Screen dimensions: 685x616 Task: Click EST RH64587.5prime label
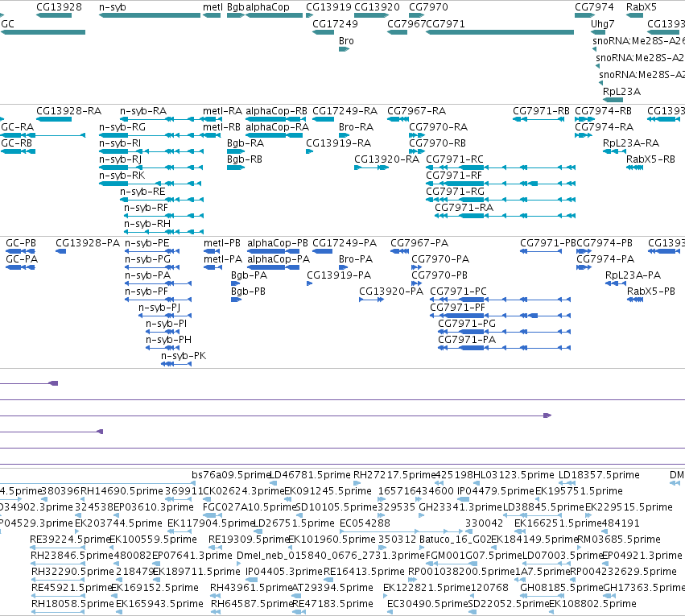tap(252, 604)
